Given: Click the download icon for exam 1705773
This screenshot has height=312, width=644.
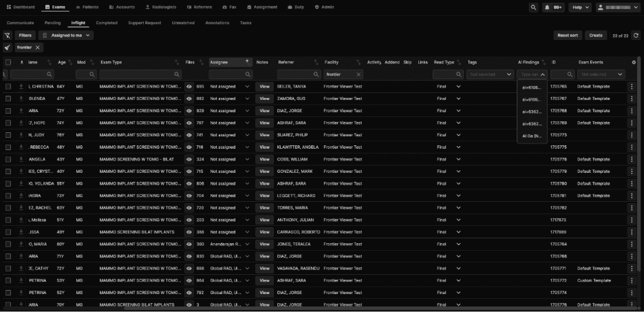Looking at the screenshot, I should 21,135.
